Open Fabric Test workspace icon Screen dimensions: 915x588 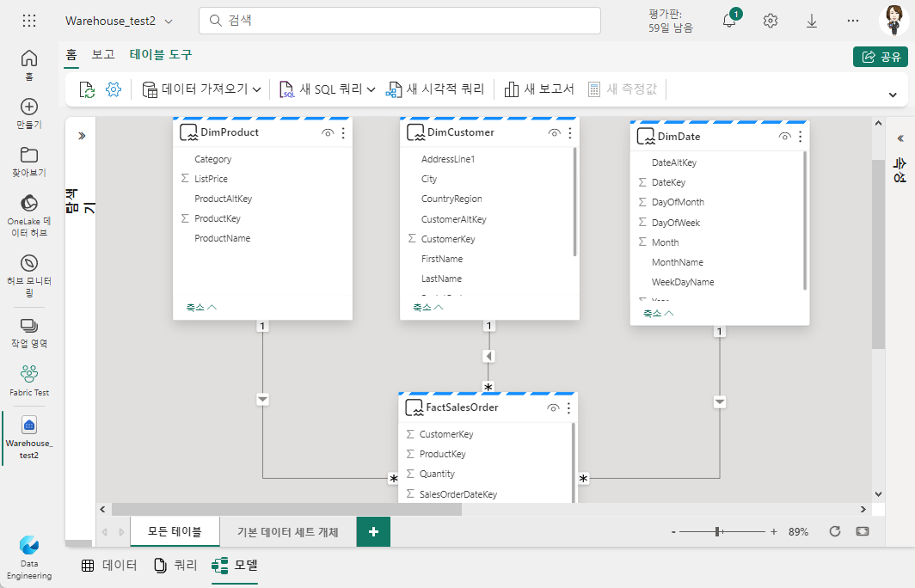click(x=29, y=380)
